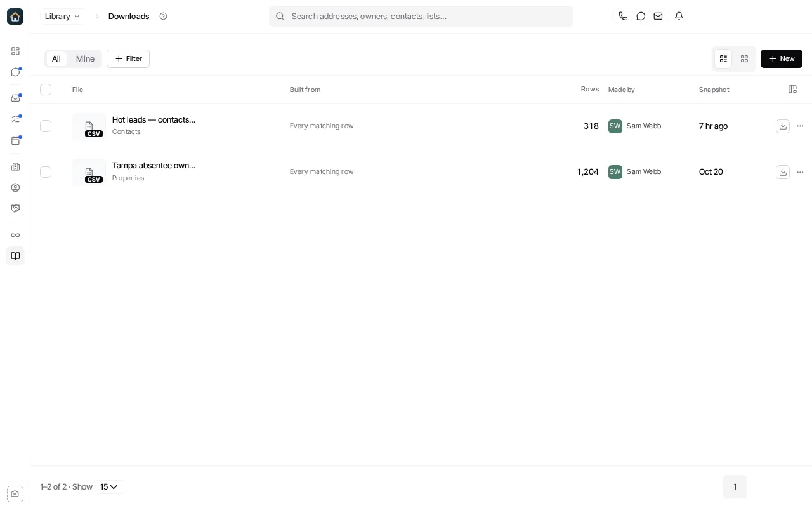Go to page 1 in pagination

pyautogui.click(x=735, y=487)
